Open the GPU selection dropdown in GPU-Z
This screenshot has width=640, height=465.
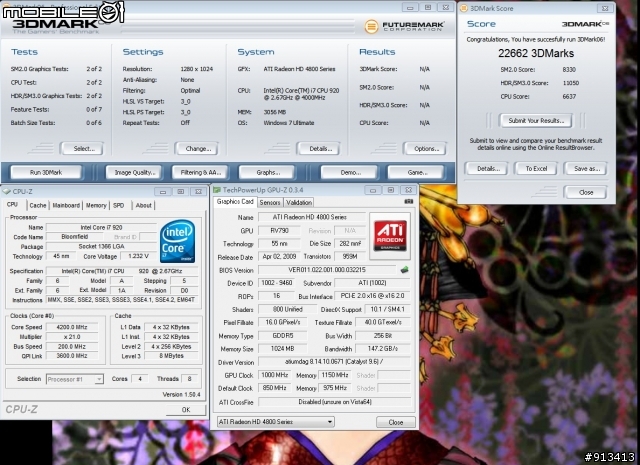[x=276, y=422]
